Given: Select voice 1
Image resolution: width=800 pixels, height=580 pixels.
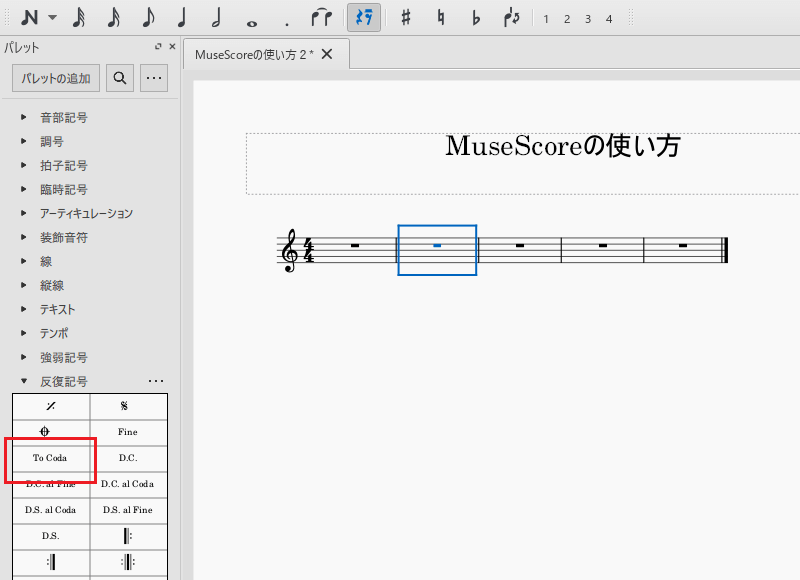Looking at the screenshot, I should pyautogui.click(x=546, y=19).
